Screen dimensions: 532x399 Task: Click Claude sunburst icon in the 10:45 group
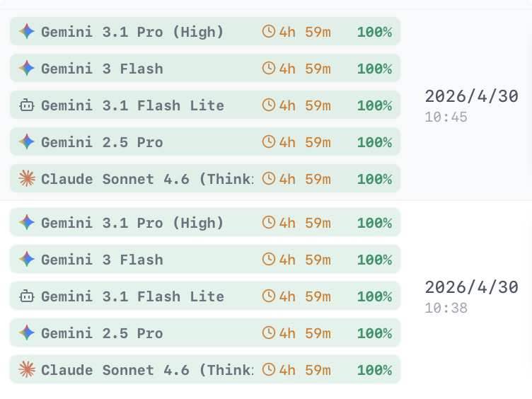(x=27, y=178)
